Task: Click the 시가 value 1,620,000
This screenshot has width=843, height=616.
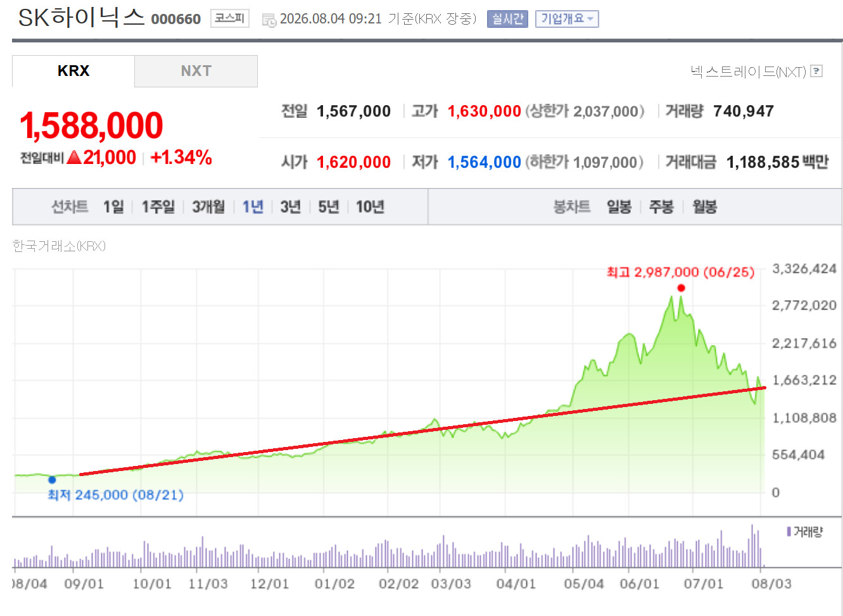Action: tap(353, 163)
